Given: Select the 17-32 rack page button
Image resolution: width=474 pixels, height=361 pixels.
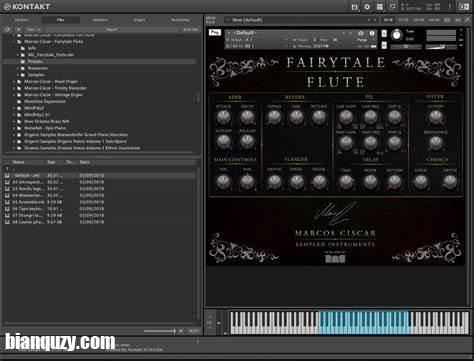Looking at the screenshot, I should [403, 20].
